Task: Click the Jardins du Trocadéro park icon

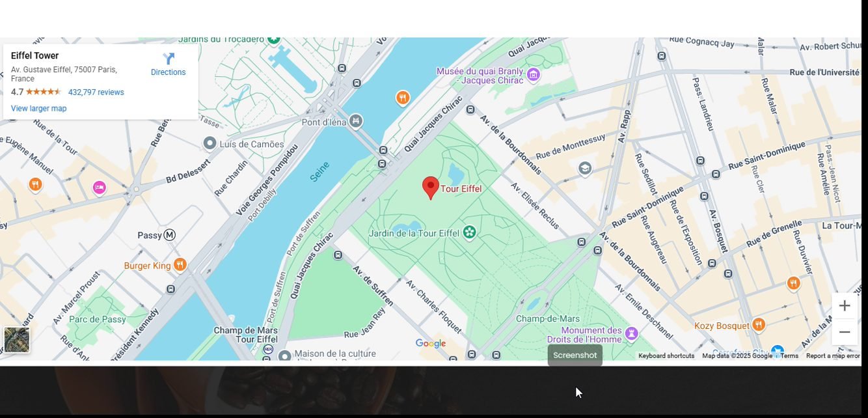Action: pyautogui.click(x=274, y=39)
